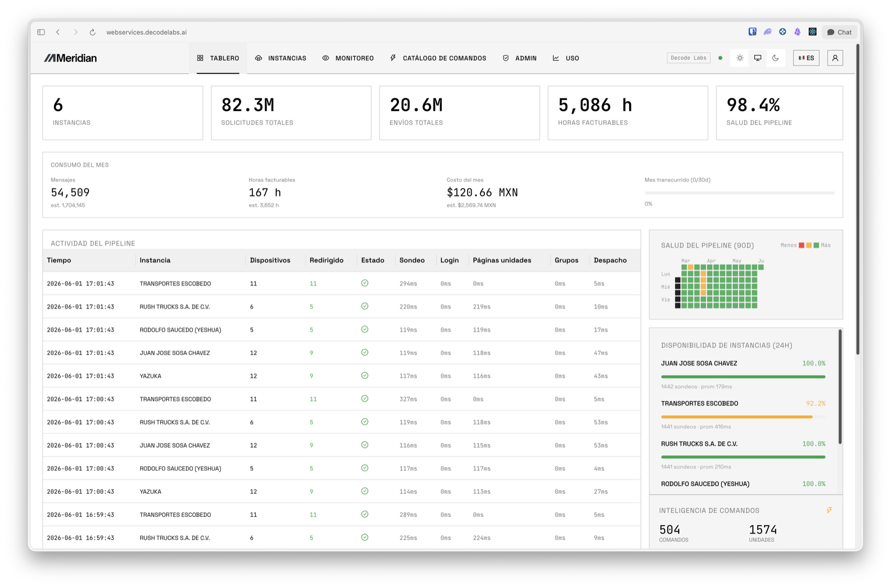This screenshot has width=891, height=588.
Task: Go to the Monitoreo tab
Action: (x=348, y=58)
